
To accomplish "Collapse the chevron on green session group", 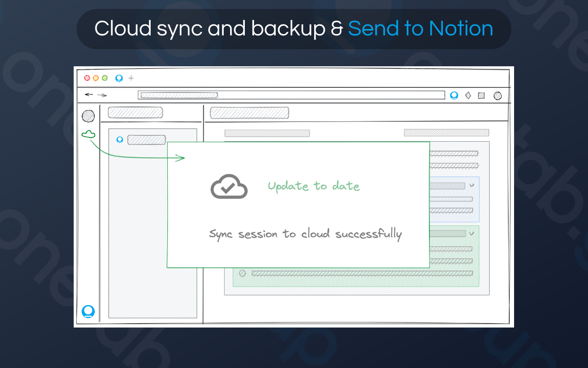I will click(x=471, y=234).
